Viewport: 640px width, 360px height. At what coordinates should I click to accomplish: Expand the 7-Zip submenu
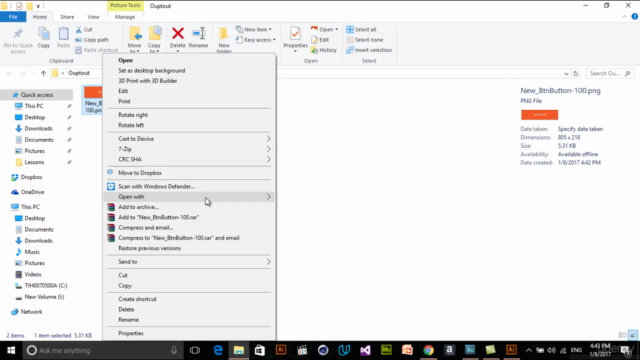268,149
